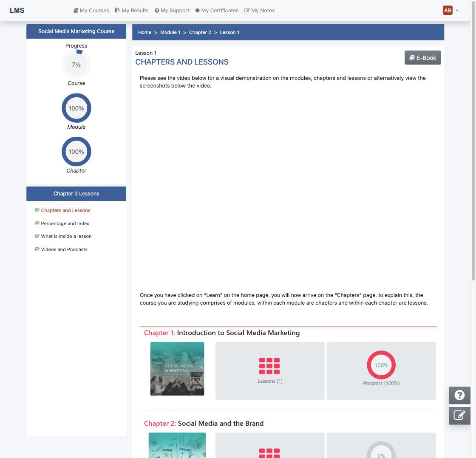
Task: Click the Chapter 2 thumbnail image
Action: click(177, 445)
